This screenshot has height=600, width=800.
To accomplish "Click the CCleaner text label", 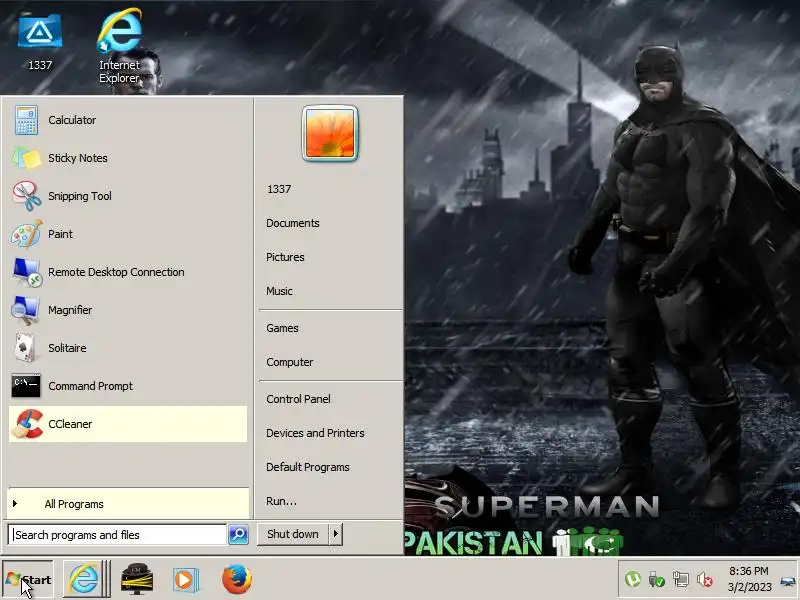I will click(70, 424).
